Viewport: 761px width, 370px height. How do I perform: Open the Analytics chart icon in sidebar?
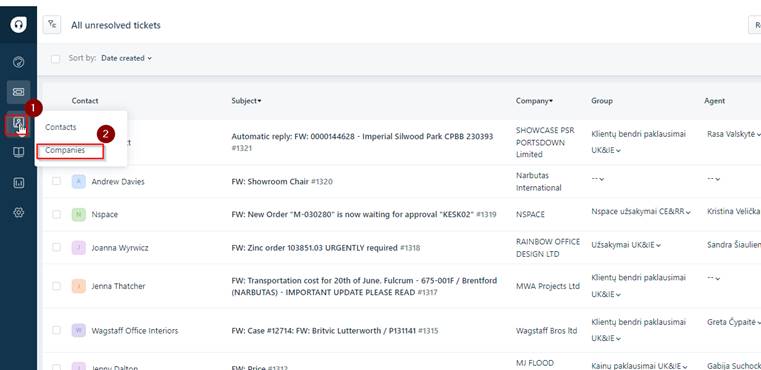pos(18,183)
